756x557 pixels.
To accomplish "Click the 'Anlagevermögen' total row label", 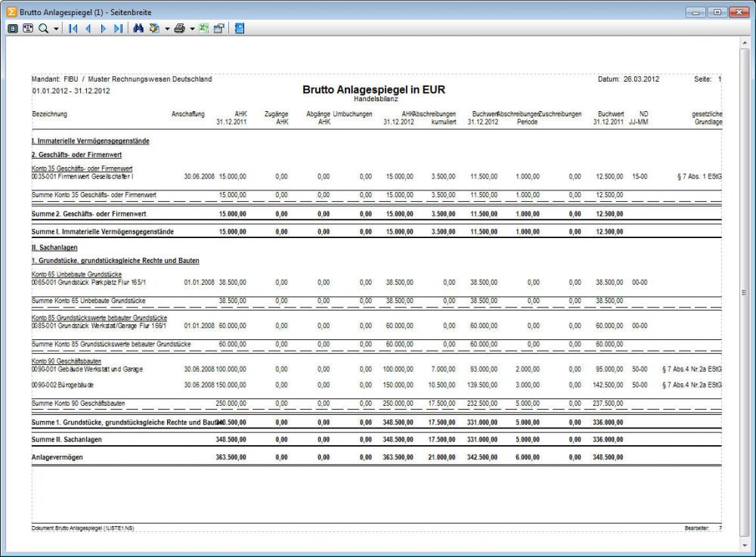I will 57,457.
